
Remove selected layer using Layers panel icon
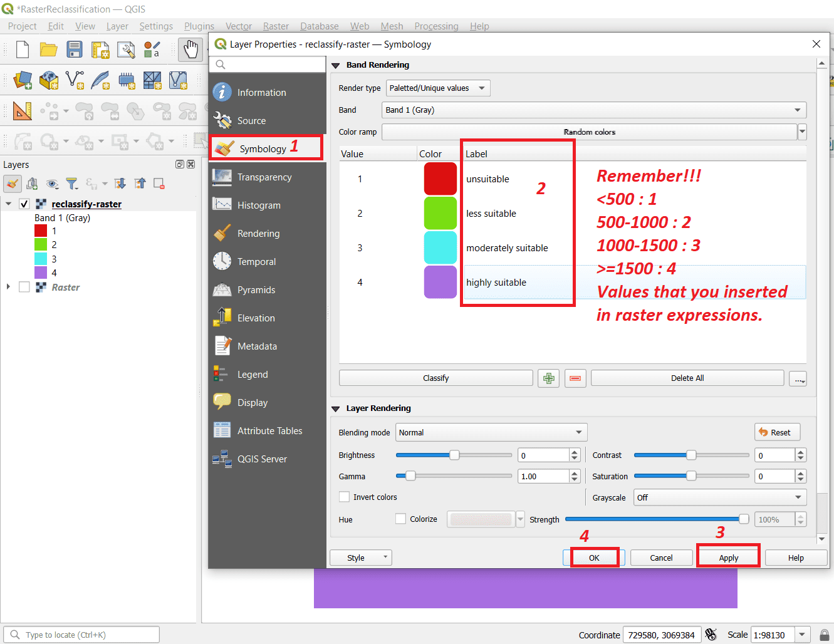(x=159, y=182)
